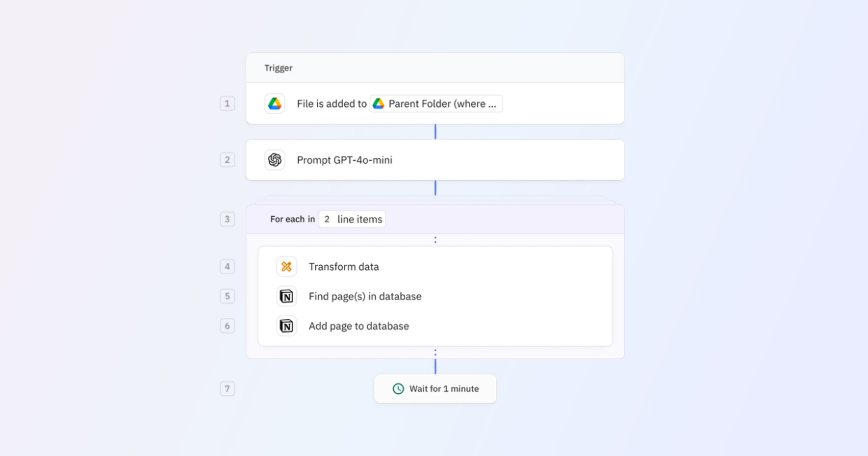Screen dimensions: 868x456
Task: Click the Google Drive trigger icon
Action: point(275,104)
